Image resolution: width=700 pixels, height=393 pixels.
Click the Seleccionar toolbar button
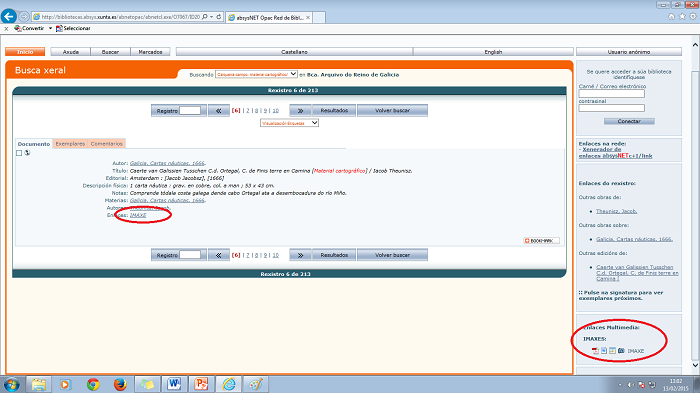tap(73, 28)
